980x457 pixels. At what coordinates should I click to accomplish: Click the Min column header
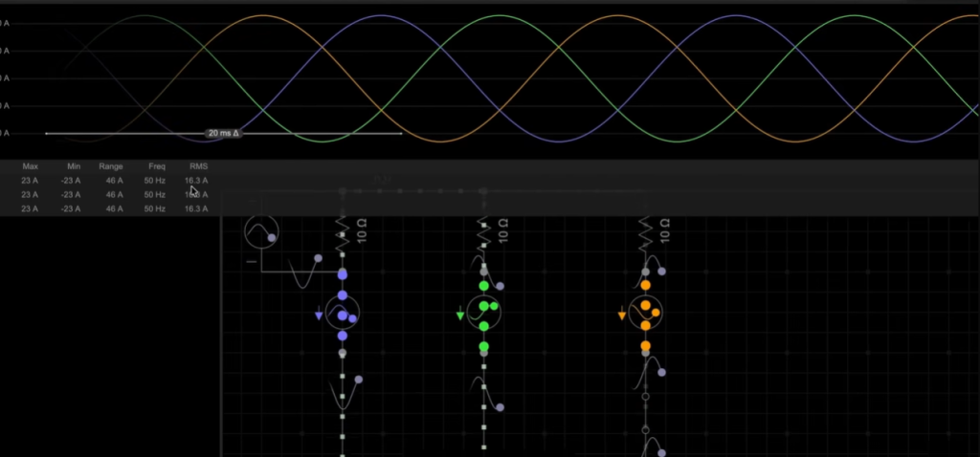pyautogui.click(x=74, y=166)
